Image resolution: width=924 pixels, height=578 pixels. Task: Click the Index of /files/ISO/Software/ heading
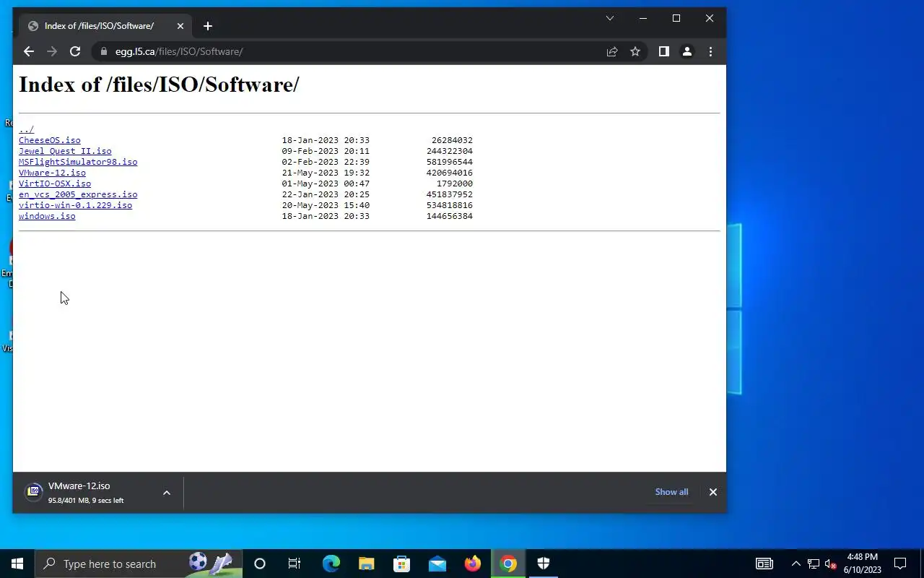(x=159, y=85)
